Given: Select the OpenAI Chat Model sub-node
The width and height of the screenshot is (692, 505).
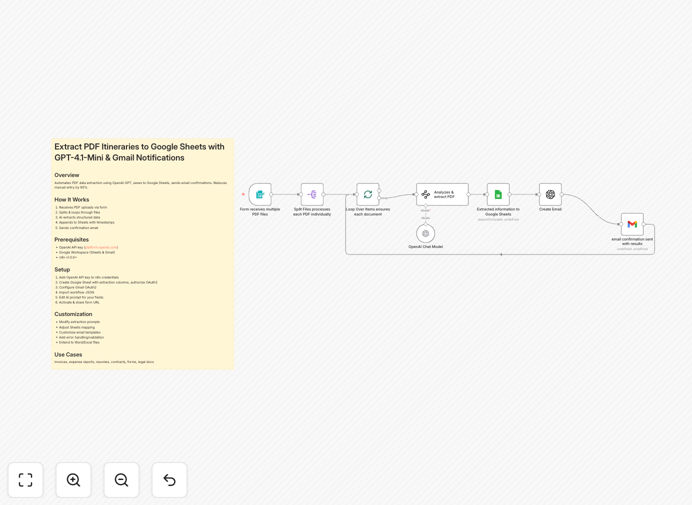Looking at the screenshot, I should [x=425, y=234].
